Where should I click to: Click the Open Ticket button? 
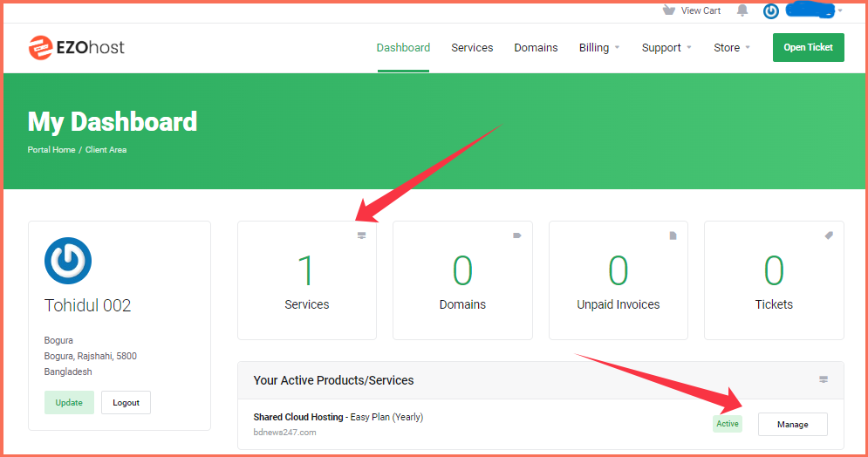808,48
